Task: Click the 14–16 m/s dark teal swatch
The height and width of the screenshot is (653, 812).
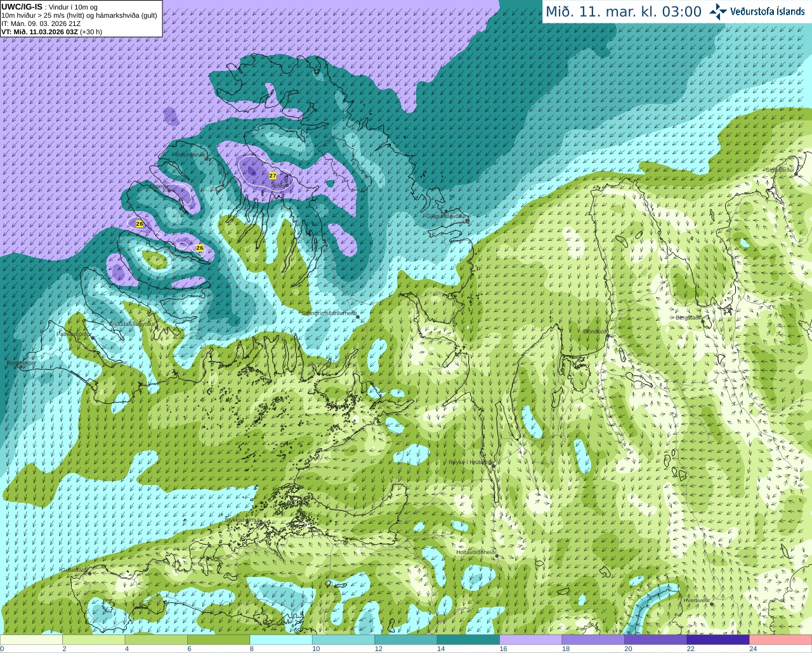Action: coord(468,640)
